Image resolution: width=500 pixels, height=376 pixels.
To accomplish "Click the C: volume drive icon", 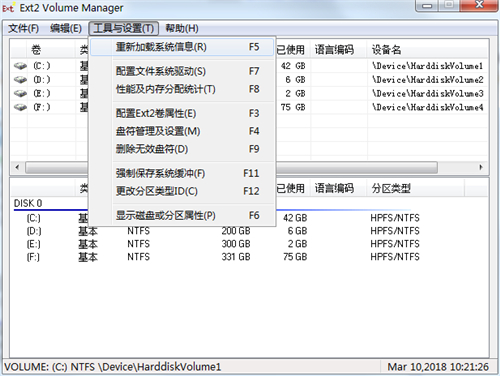I will click(x=20, y=66).
